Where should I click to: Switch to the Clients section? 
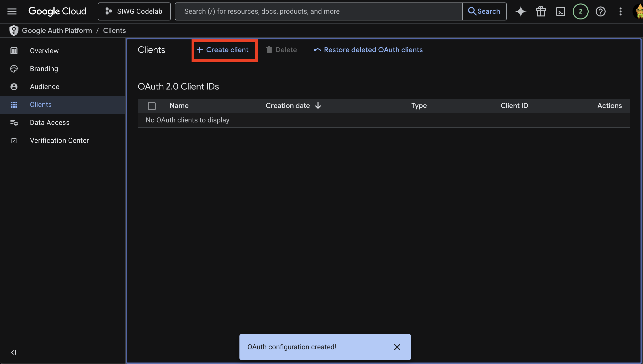coord(41,104)
